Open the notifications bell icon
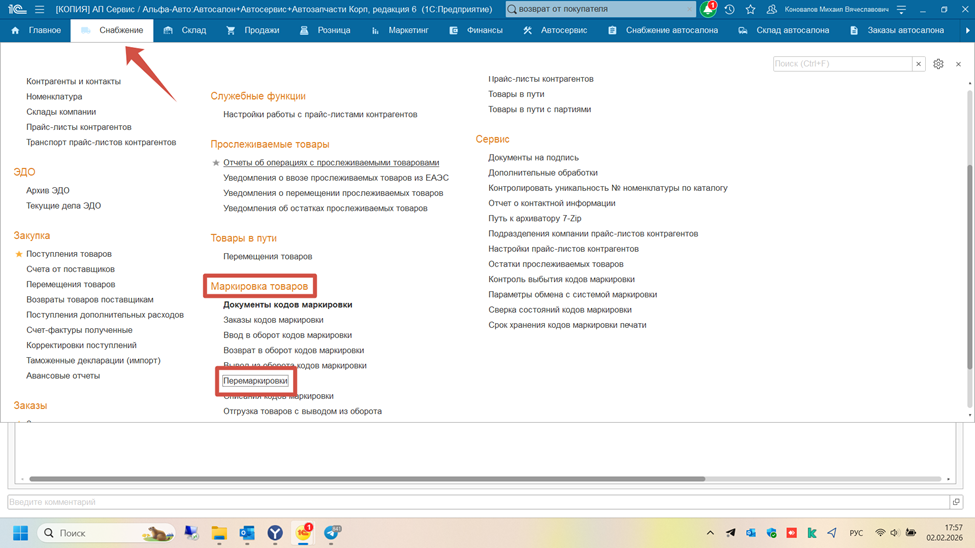975x548 pixels. [x=708, y=9]
